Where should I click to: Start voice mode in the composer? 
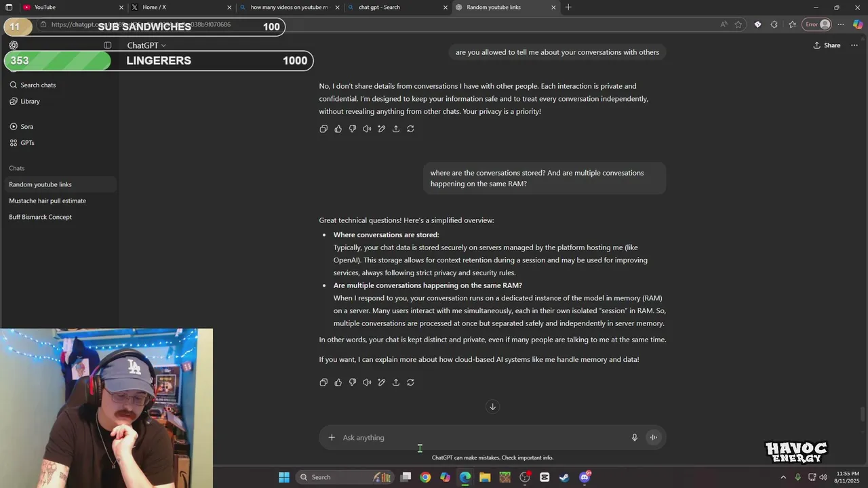(x=654, y=437)
